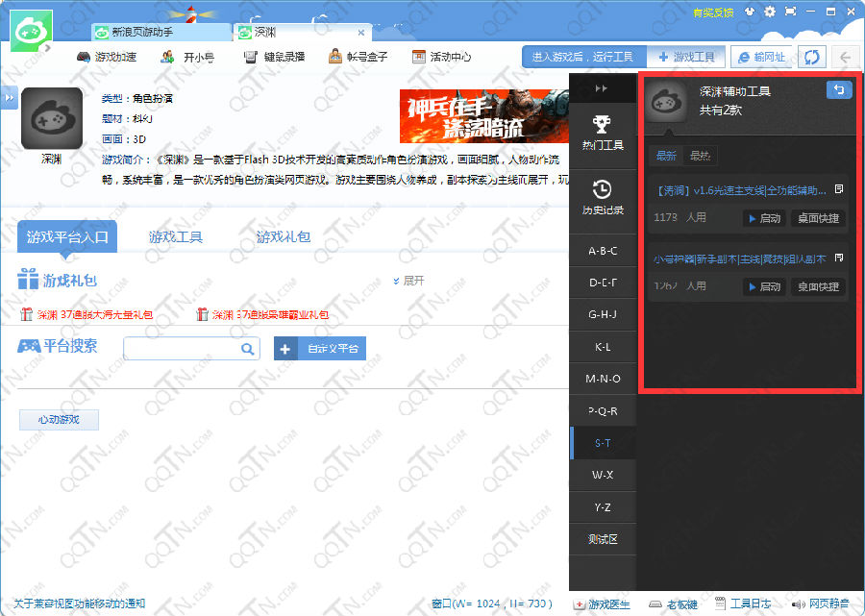
Task: Select the S-T letter category
Action: (x=602, y=443)
